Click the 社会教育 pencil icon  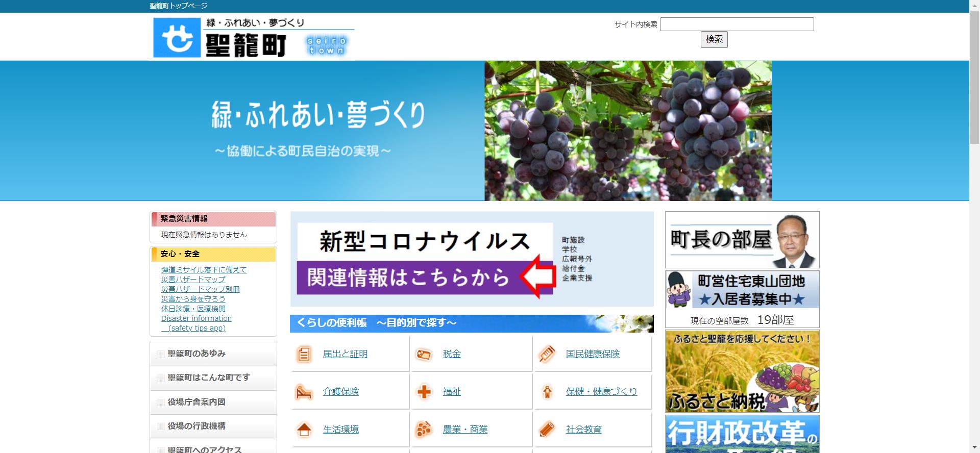(547, 430)
